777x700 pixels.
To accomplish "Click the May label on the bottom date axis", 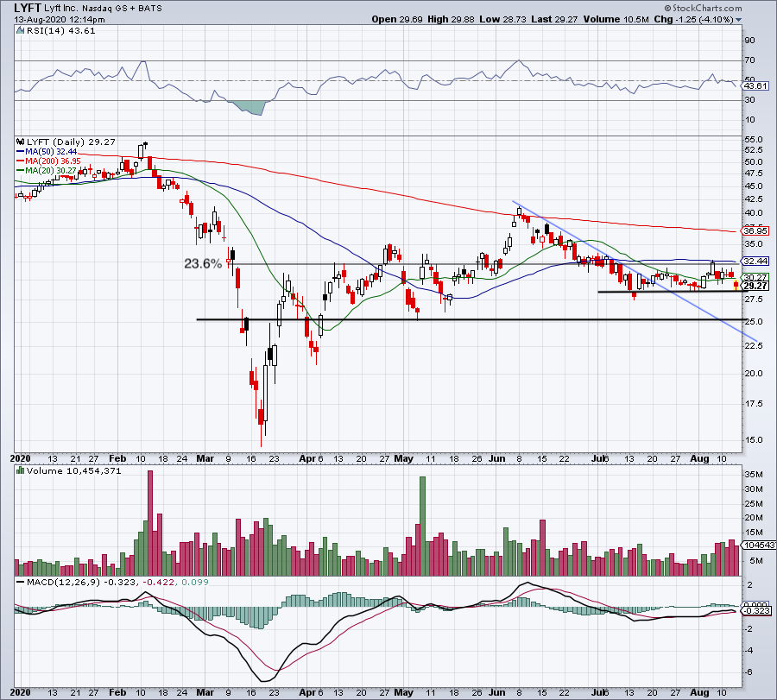I will pyautogui.click(x=403, y=692).
